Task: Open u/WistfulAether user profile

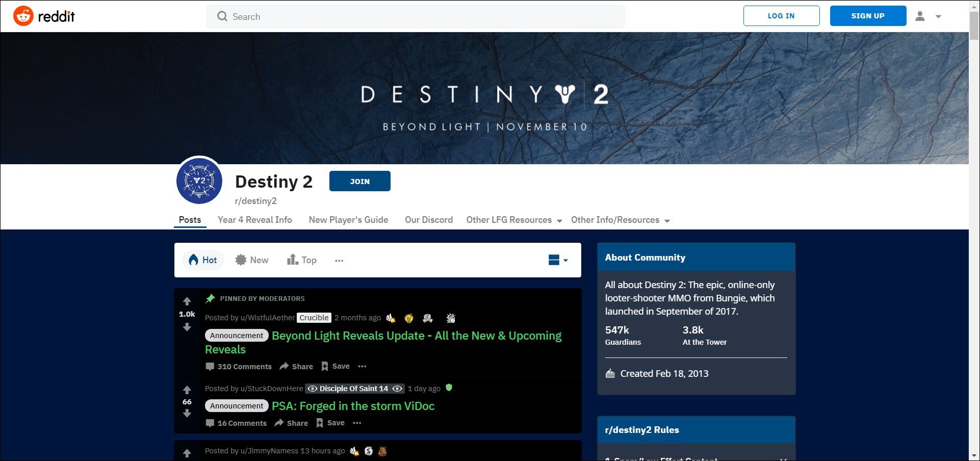Action: click(268, 318)
